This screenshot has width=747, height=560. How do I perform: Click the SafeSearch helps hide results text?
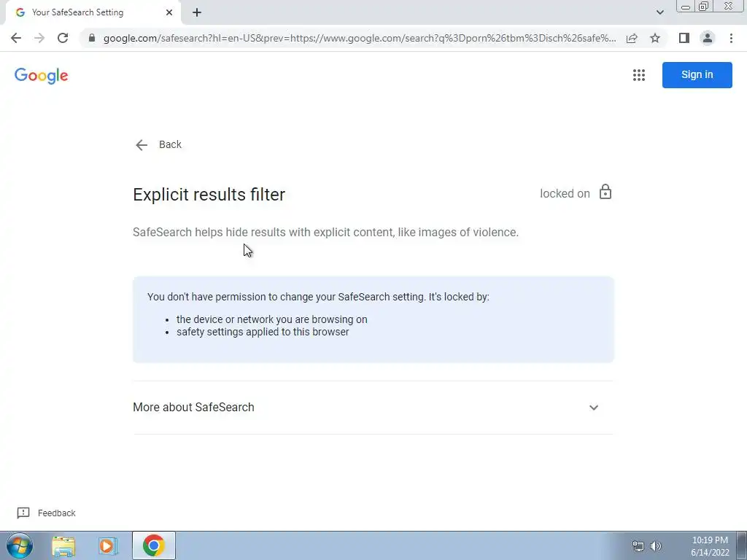[x=325, y=233]
